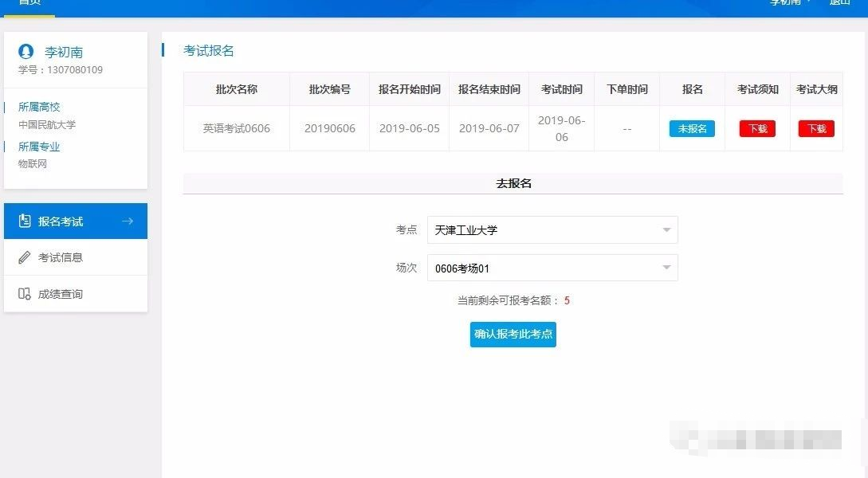
Task: Download the 考试须知 file
Action: click(757, 128)
